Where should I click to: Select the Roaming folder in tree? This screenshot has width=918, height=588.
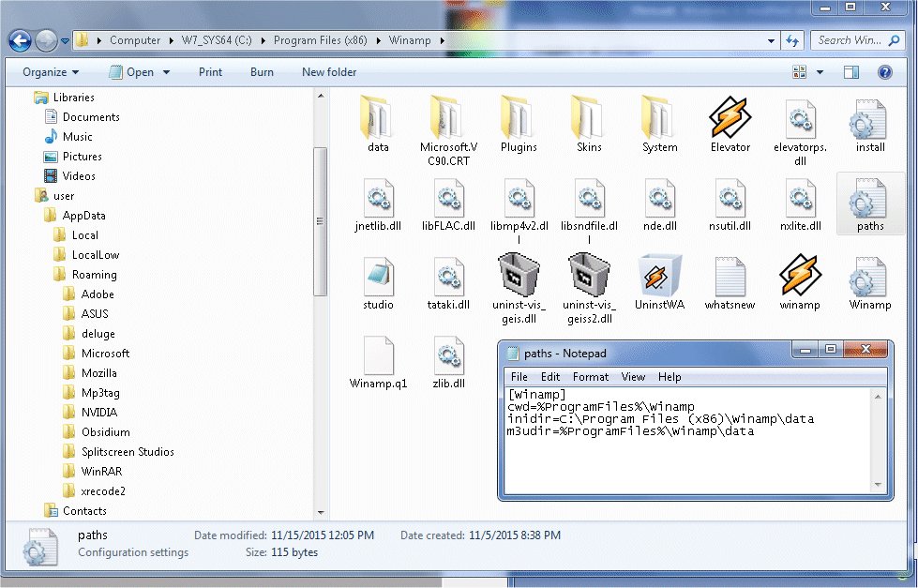pyautogui.click(x=85, y=274)
